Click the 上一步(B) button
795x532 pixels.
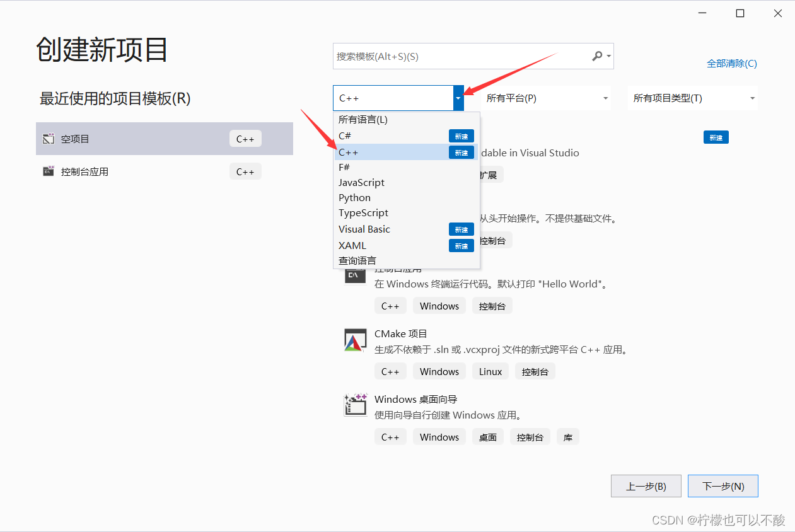(646, 485)
